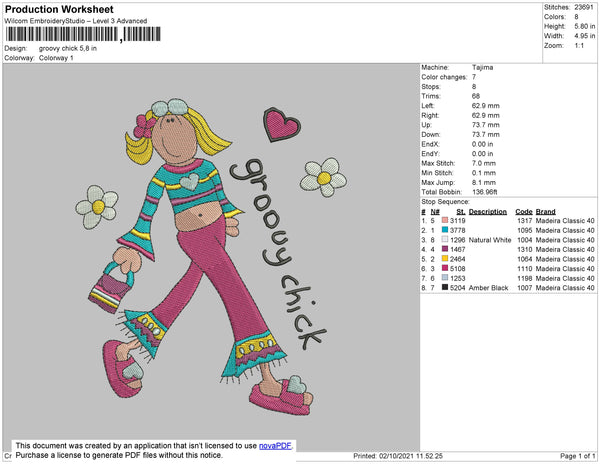Image resolution: width=600 pixels, height=464 pixels.
Task: Click the design name 'groovy chick 5,8 in'
Action: [x=68, y=48]
